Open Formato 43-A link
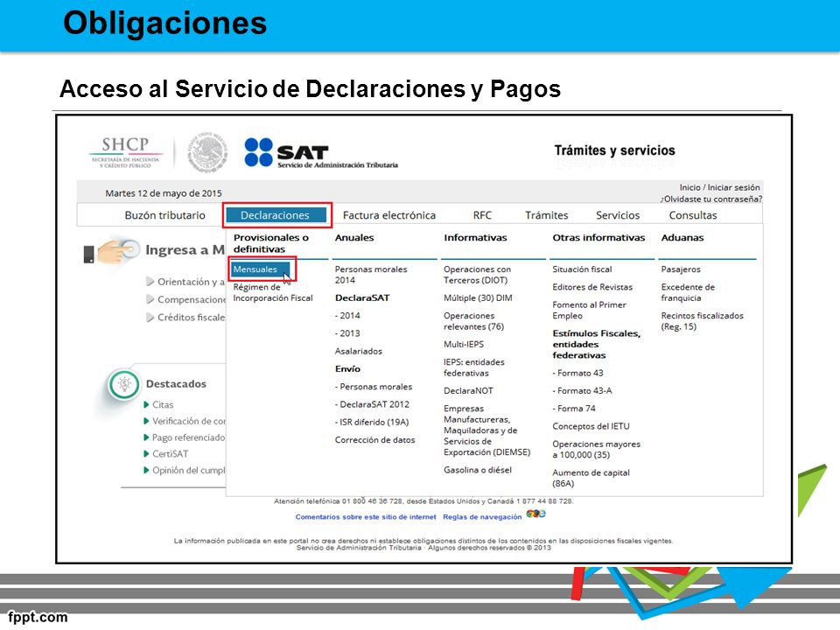The height and width of the screenshot is (630, 840). 582,390
